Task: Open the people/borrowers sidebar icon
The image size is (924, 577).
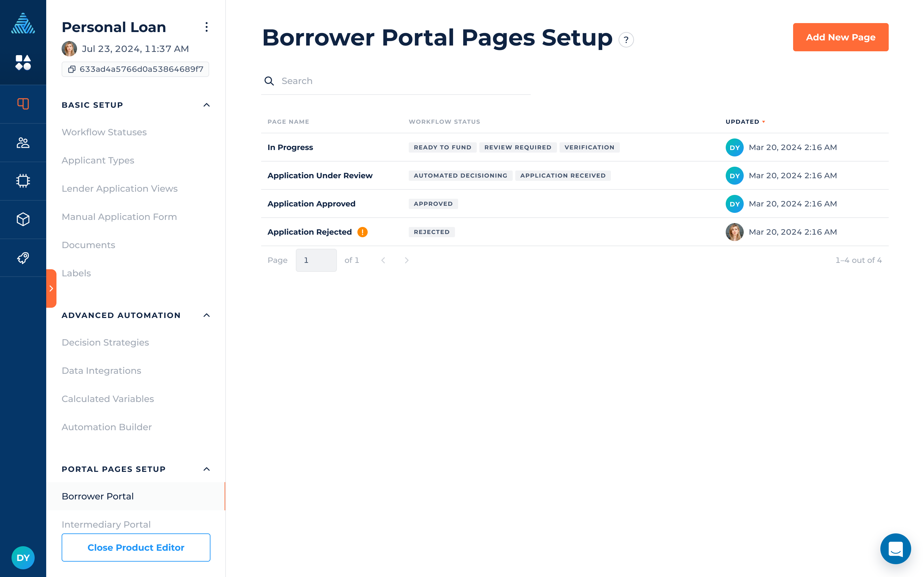Action: click(x=23, y=142)
